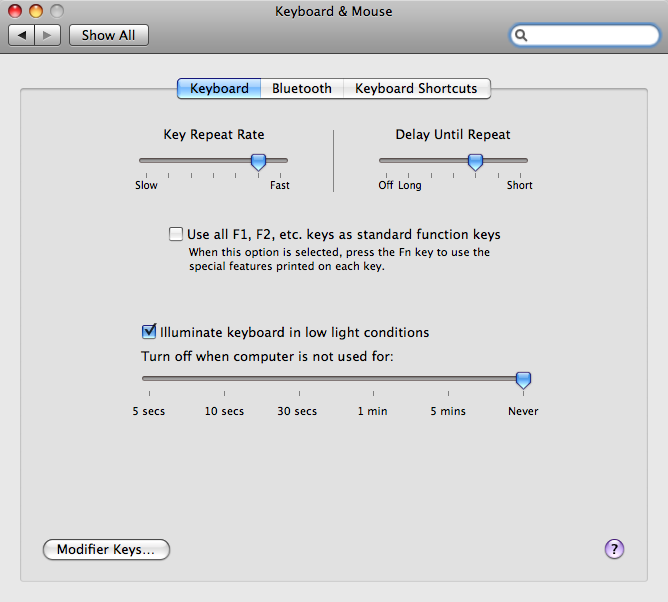Click the 5 mins timeout label

coord(448,411)
